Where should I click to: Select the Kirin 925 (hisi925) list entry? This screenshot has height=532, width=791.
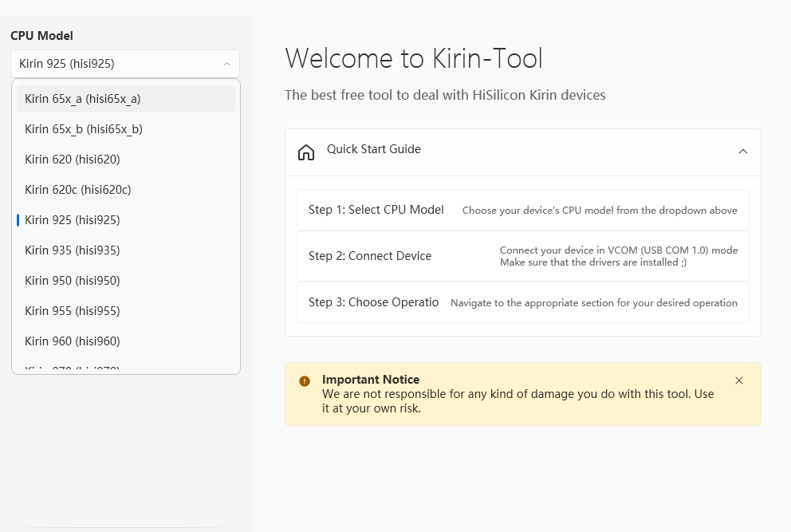(x=126, y=220)
